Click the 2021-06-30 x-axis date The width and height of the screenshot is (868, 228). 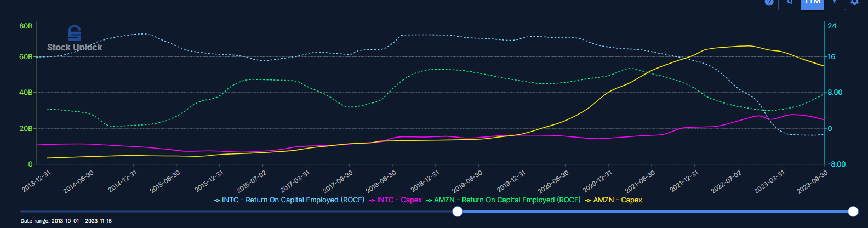tap(640, 181)
